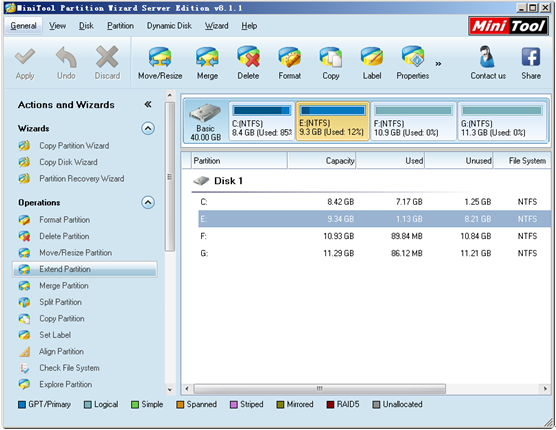Select the G:(NTFS) partition block
556x430 pixels.
(502, 121)
